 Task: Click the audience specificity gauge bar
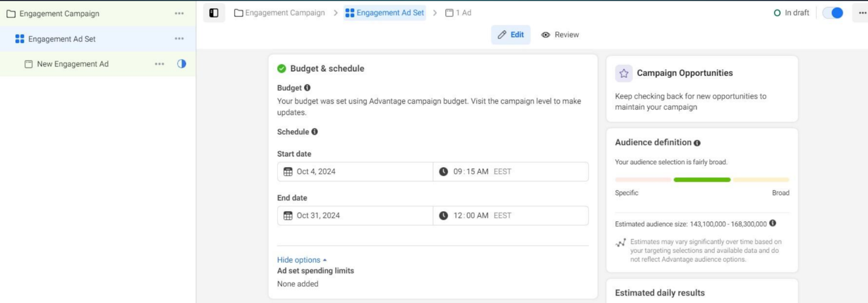701,180
